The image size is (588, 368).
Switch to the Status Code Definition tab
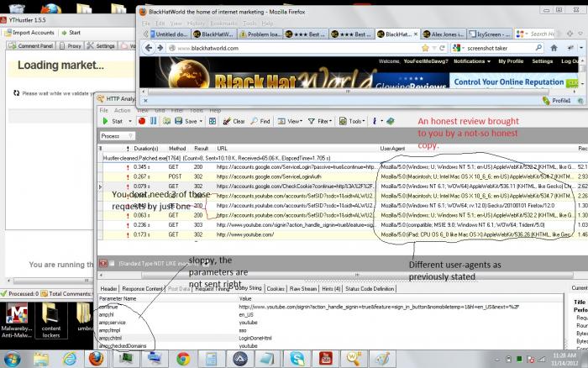coord(370,288)
